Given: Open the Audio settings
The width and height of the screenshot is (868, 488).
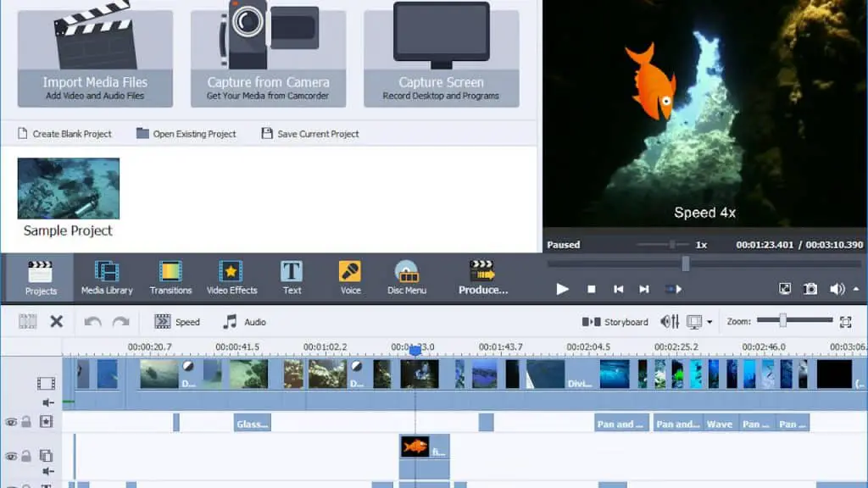Looking at the screenshot, I should click(244, 321).
